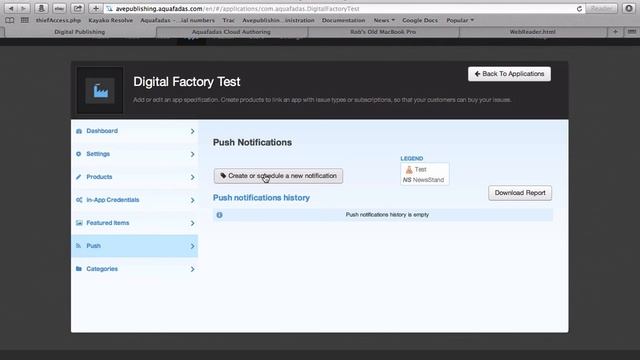Screen dimensions: 640x360
Task: Switch to Rob's Old MacBook Pro tab
Action: point(383,32)
